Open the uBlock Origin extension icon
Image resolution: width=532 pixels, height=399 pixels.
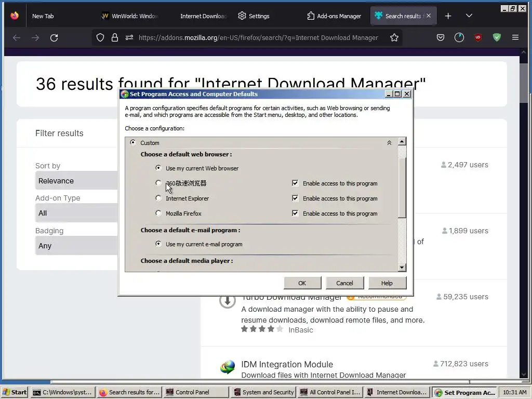[478, 37]
